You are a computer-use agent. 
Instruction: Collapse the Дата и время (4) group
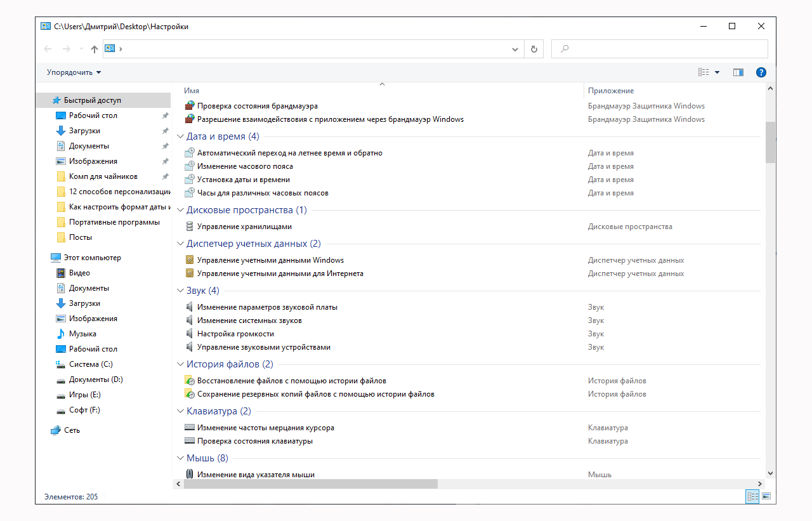click(x=180, y=137)
